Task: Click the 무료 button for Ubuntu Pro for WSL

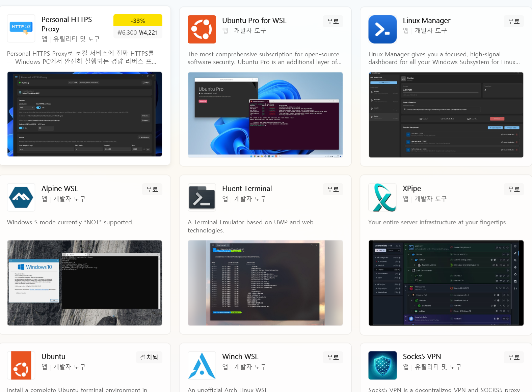Action: tap(333, 21)
